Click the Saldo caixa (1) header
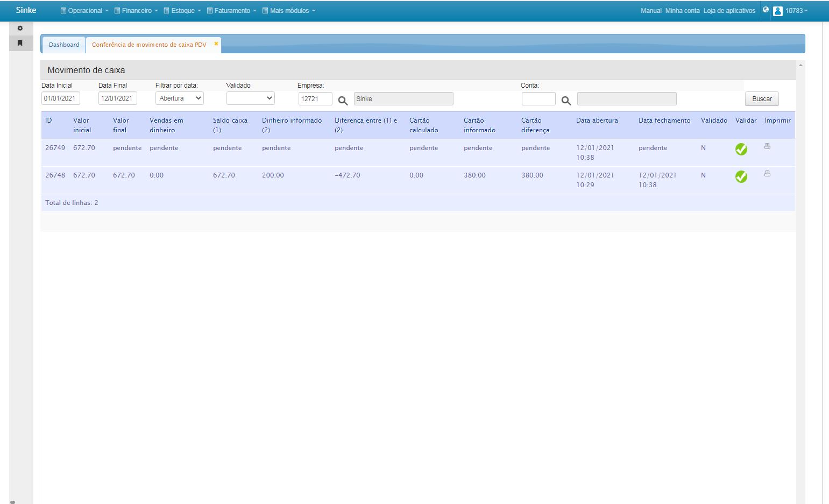Viewport: 829px width, 504px height. pyautogui.click(x=230, y=125)
